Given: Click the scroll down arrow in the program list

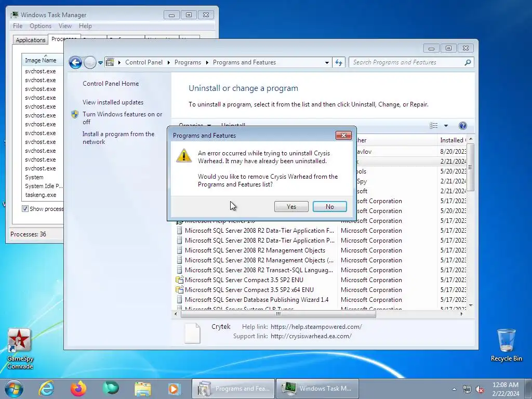Looking at the screenshot, I should pyautogui.click(x=471, y=305).
